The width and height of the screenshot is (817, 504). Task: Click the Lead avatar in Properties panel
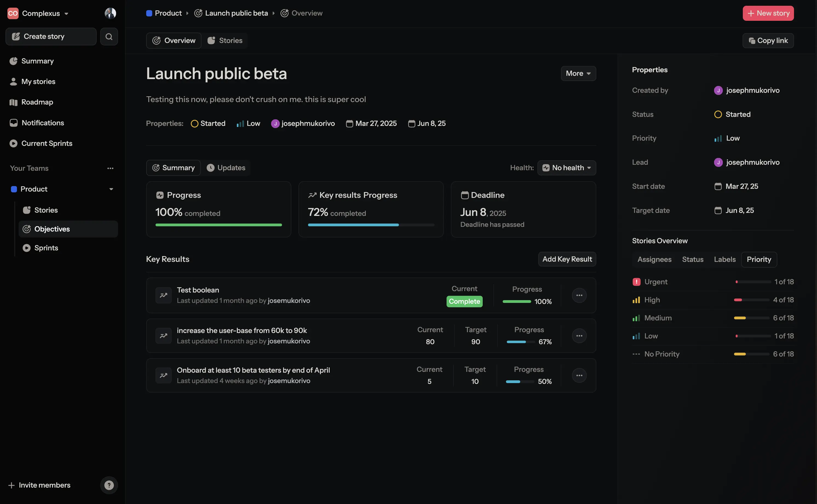click(718, 162)
